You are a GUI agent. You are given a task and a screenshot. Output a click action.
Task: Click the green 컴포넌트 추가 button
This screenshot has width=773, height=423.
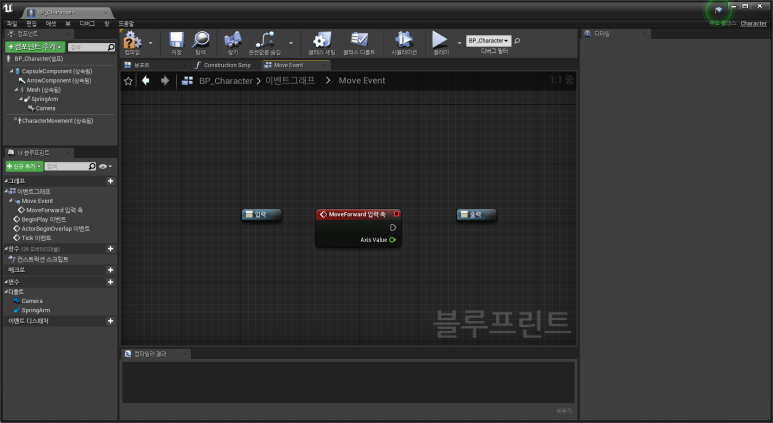coord(35,47)
